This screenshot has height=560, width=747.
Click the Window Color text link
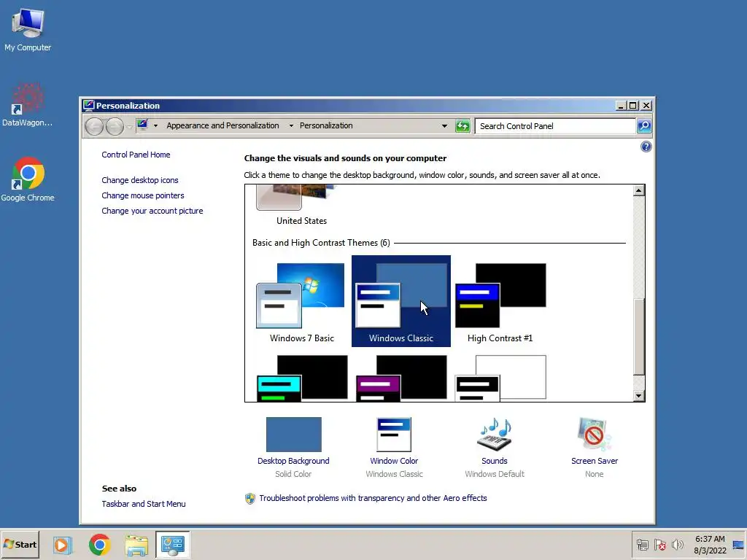[x=394, y=461]
